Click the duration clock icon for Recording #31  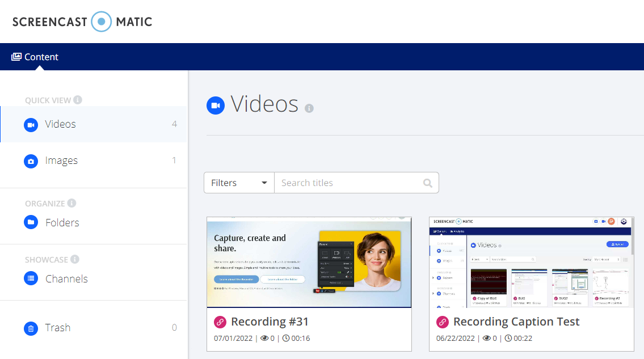click(x=286, y=339)
